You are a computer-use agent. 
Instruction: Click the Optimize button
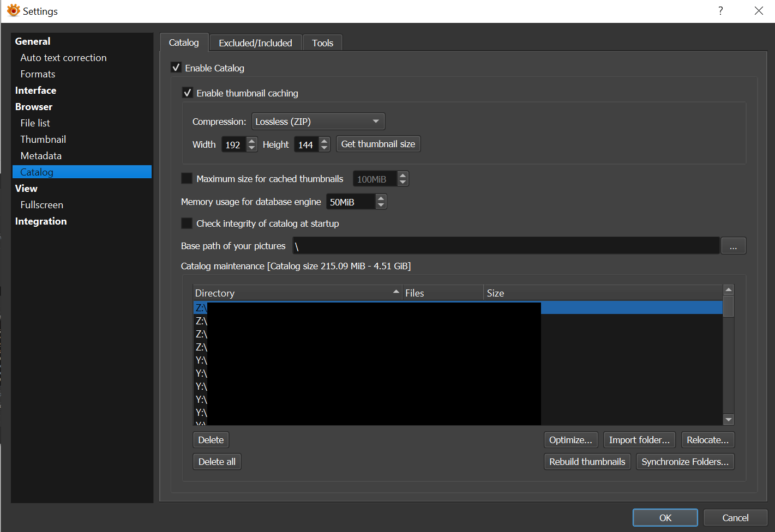point(570,440)
